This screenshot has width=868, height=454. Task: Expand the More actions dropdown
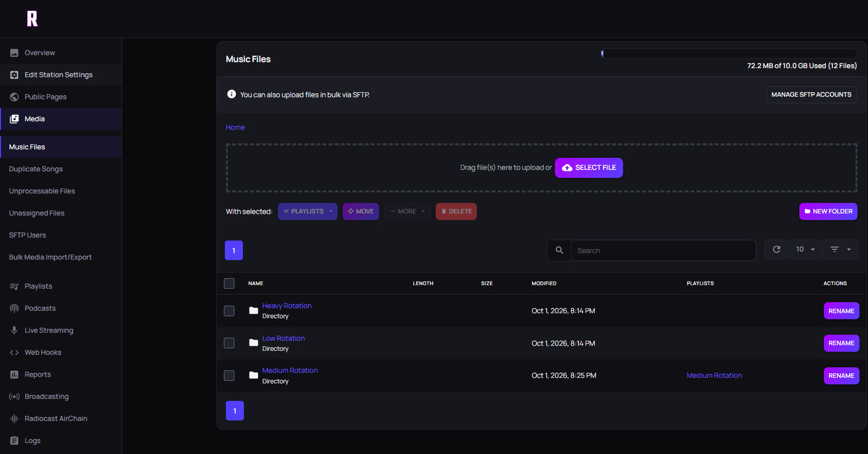[x=407, y=211]
